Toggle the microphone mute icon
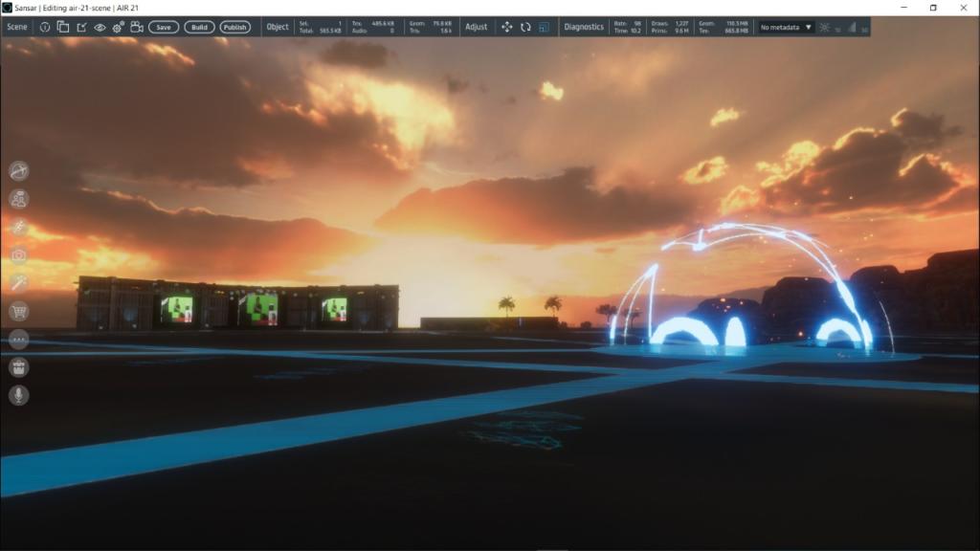The image size is (980, 551). pos(19,395)
